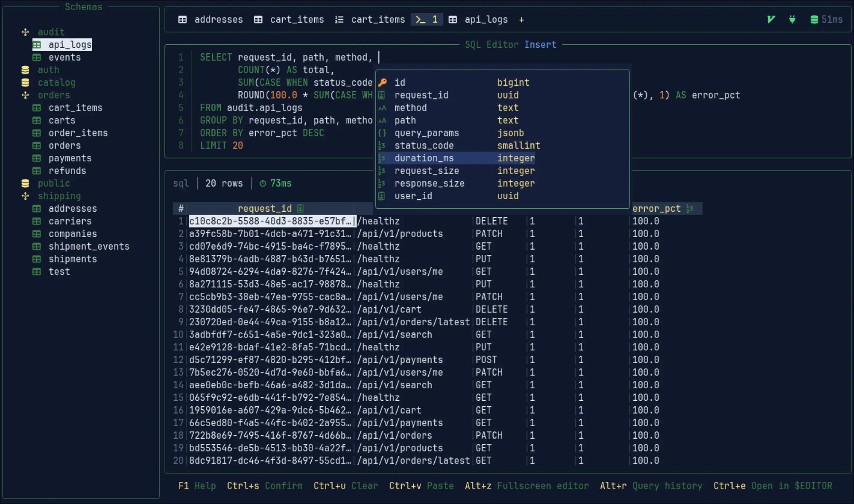
Task: Place cursor on editor line 5 FROM audit.api_logs
Action: [251, 108]
